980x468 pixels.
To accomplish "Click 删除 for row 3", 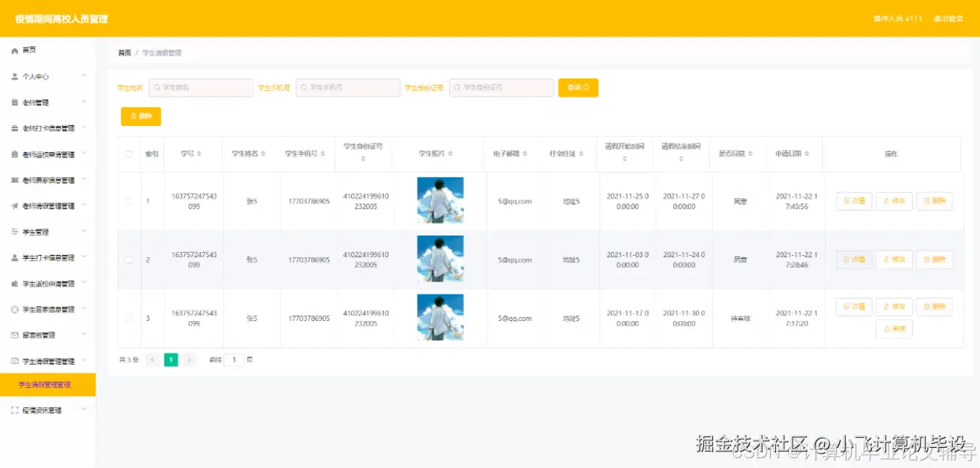I will point(934,307).
